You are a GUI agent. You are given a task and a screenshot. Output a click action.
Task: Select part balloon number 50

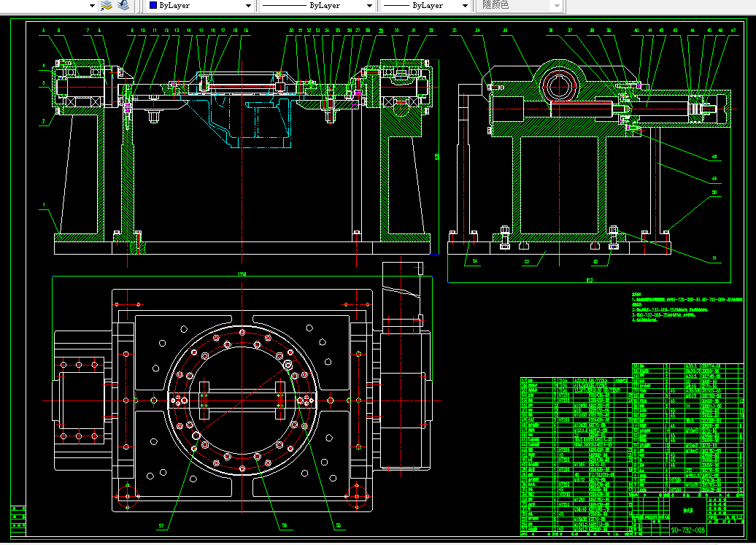[x=714, y=193]
